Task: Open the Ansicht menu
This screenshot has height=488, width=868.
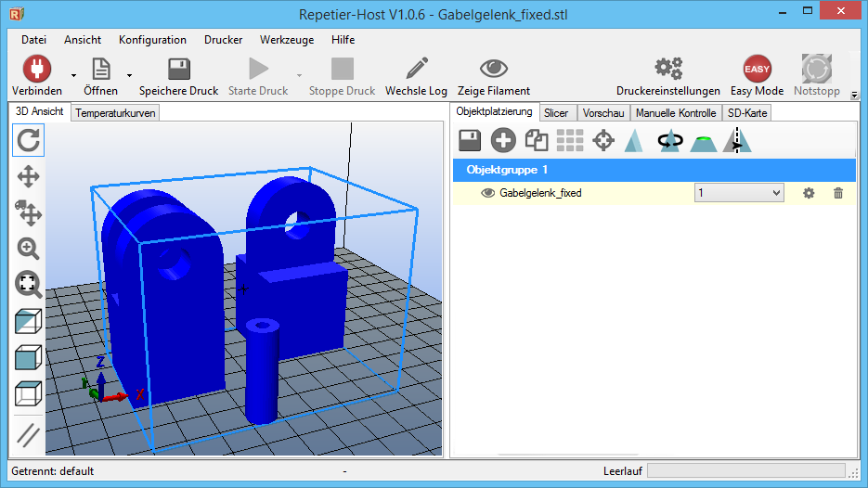Action: [83, 40]
